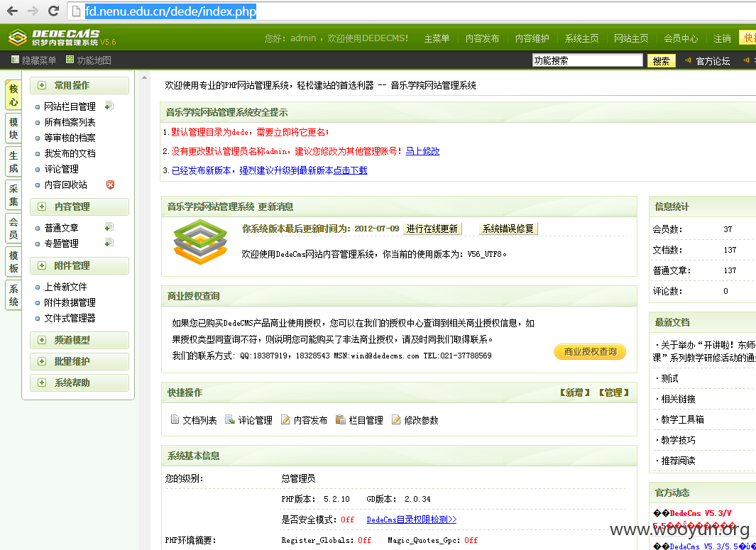
Task: Open the DedeCms目录权限检测 link
Action: click(x=411, y=519)
